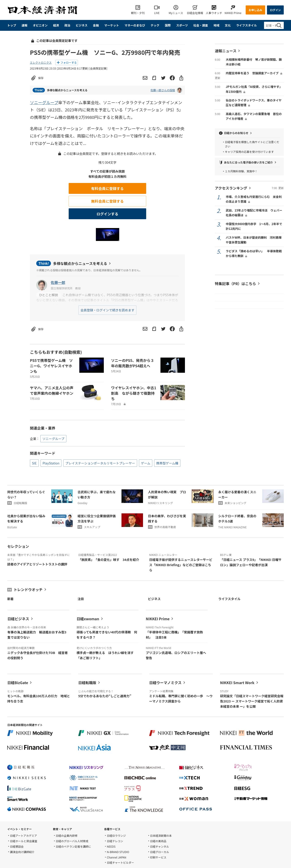
Task: Open the 朝刊・夕刊 newspaper icon
Action: click(x=138, y=7)
